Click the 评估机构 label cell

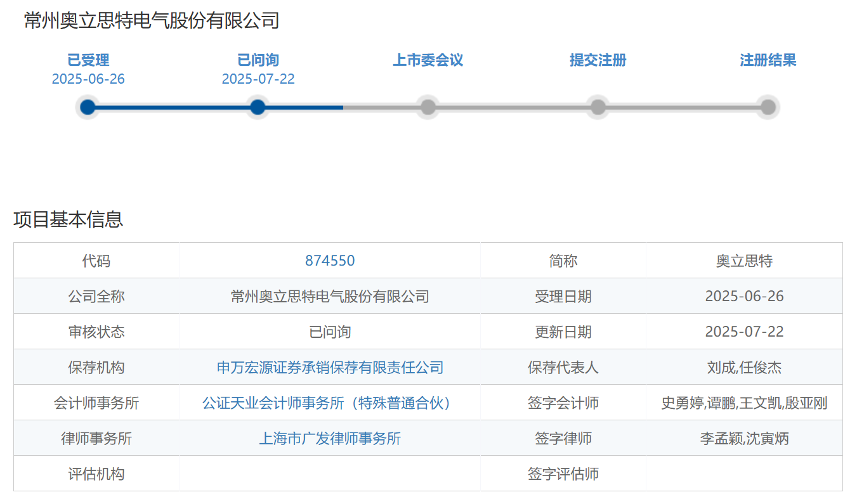(x=96, y=474)
